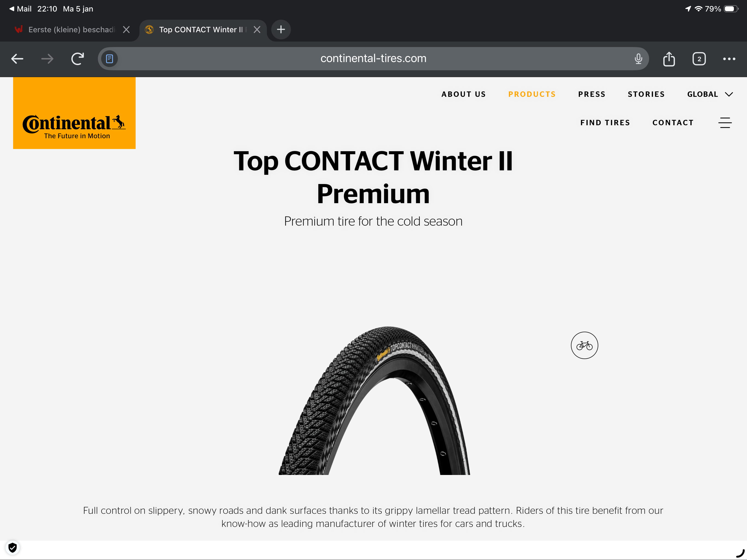Open a new browser tab

tap(281, 29)
